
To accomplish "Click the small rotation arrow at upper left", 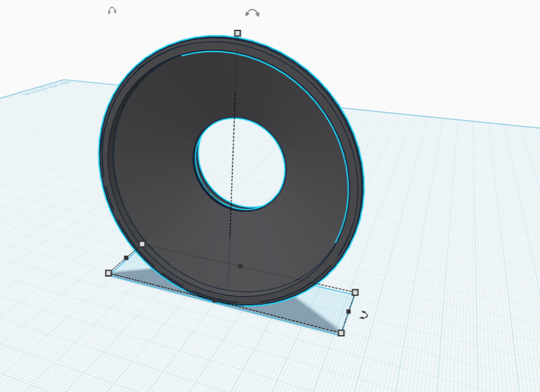I will pos(112,11).
